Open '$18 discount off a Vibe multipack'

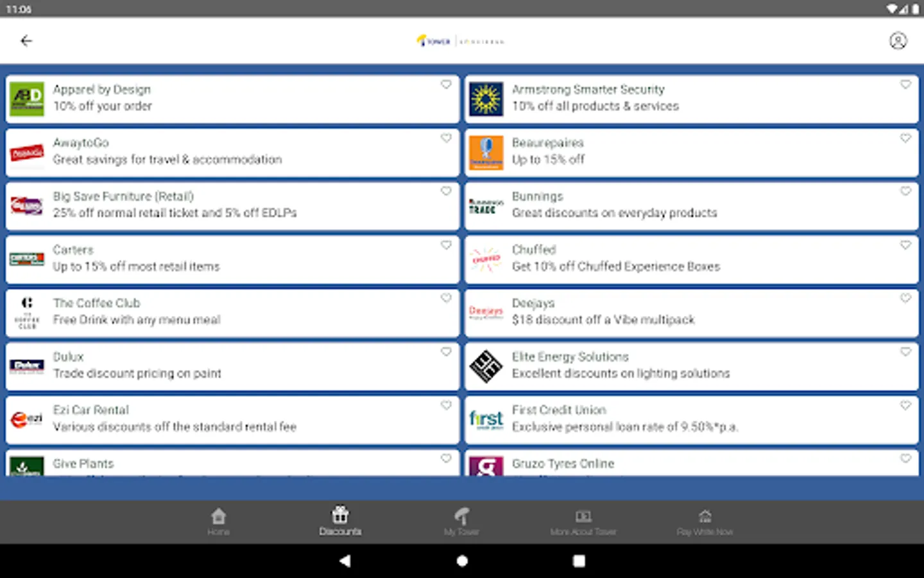[603, 320]
